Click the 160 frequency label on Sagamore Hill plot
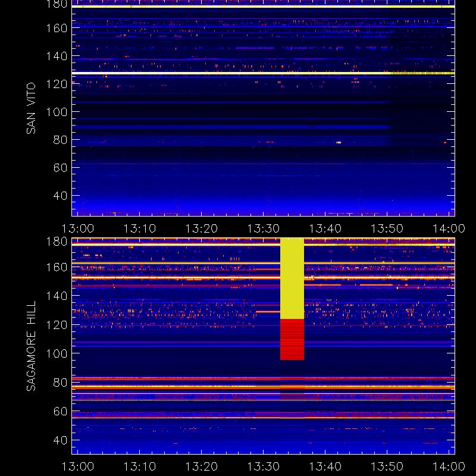 coord(57,267)
